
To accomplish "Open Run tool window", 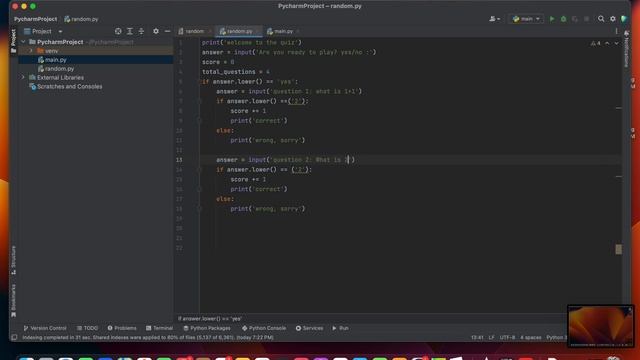I will pos(340,328).
